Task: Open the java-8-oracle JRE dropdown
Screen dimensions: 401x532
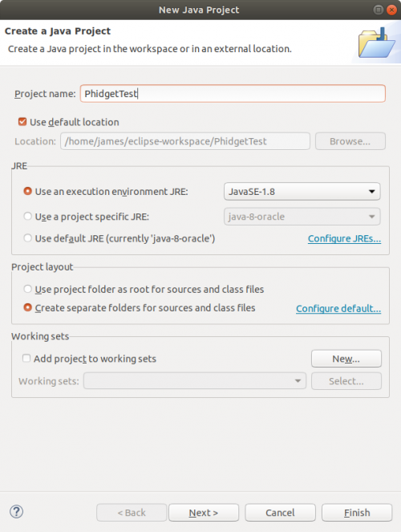Action: tap(302, 217)
